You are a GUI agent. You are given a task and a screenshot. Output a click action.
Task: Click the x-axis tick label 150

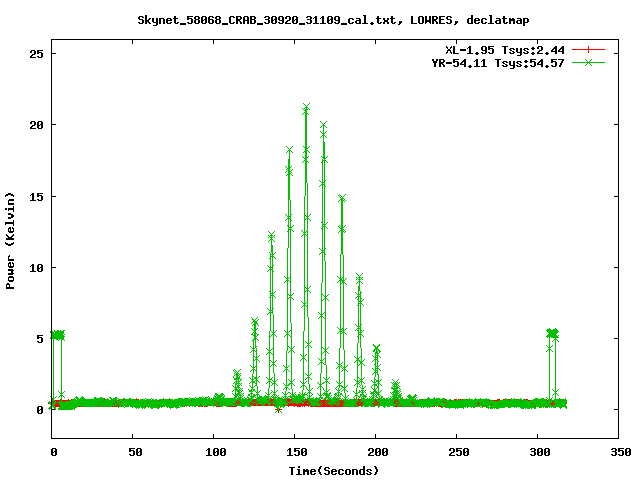(x=297, y=452)
